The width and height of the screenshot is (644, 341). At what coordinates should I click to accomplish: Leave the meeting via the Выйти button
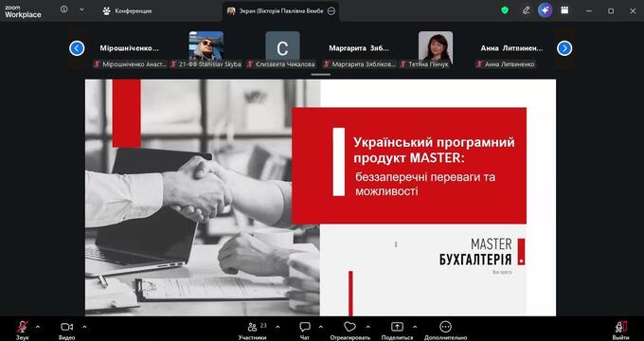point(620,330)
